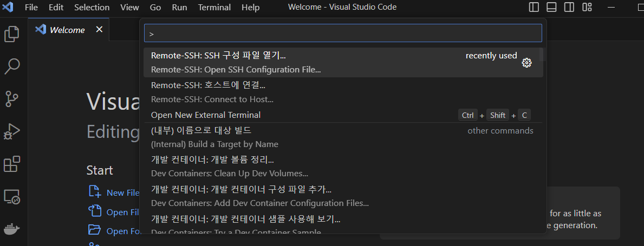
Task: Open the View menu
Action: tap(130, 8)
